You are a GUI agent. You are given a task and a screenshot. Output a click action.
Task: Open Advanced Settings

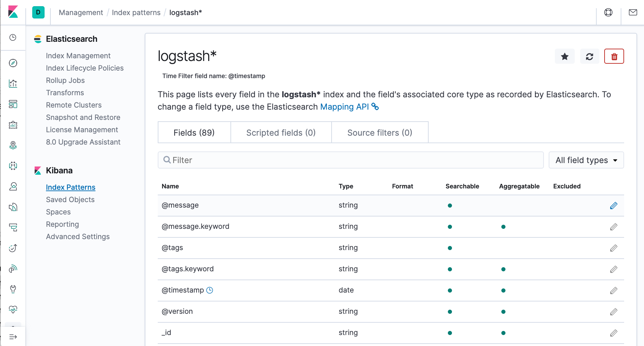click(78, 236)
